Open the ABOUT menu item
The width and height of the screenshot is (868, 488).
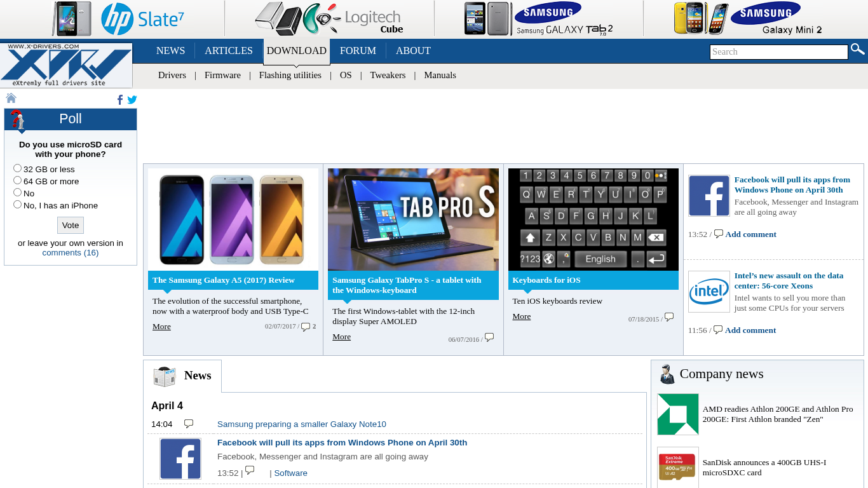pyautogui.click(x=413, y=51)
